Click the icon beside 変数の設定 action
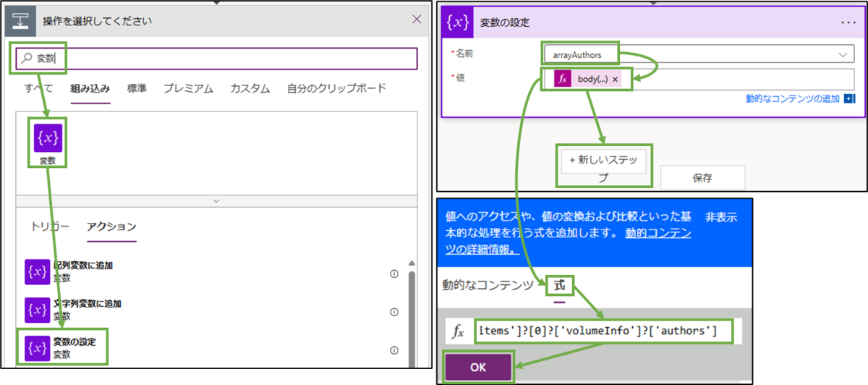 click(x=37, y=348)
